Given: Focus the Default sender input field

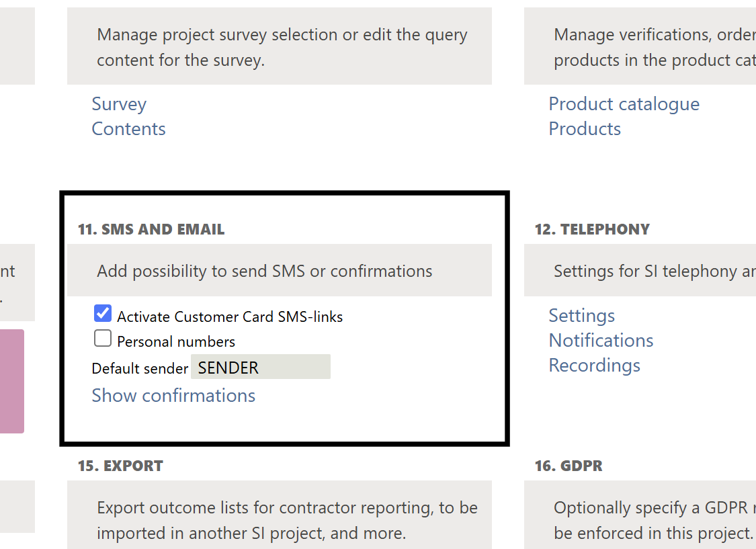Looking at the screenshot, I should pos(261,368).
